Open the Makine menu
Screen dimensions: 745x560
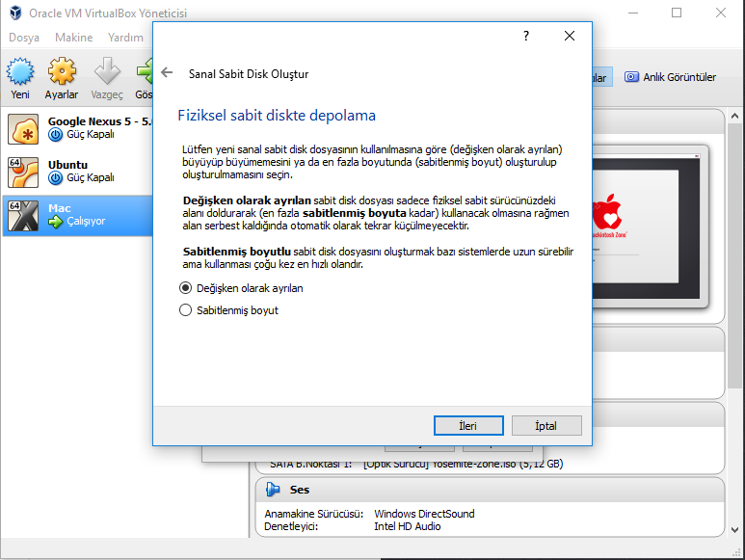(x=73, y=38)
